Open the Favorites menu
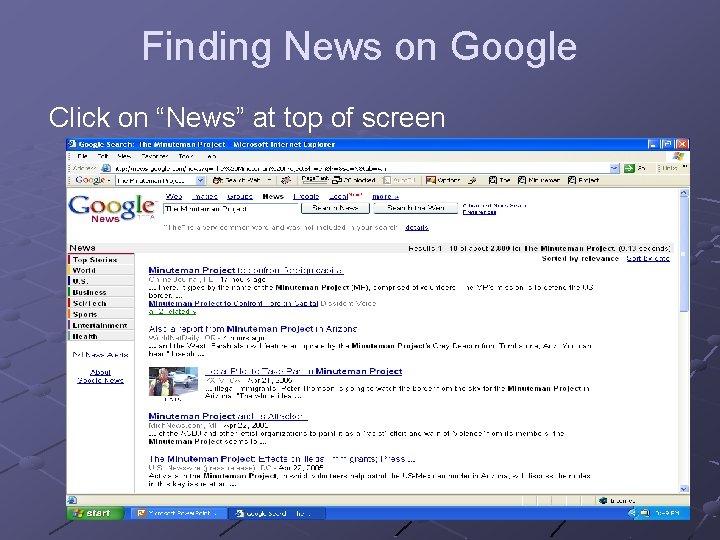This screenshot has width=720, height=540. coord(154,156)
